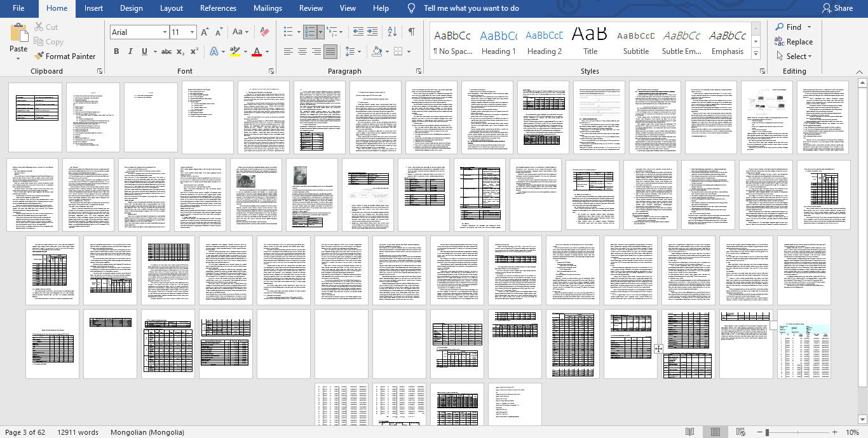Expand the font size dropdown
This screenshot has height=438, width=868.
click(193, 32)
